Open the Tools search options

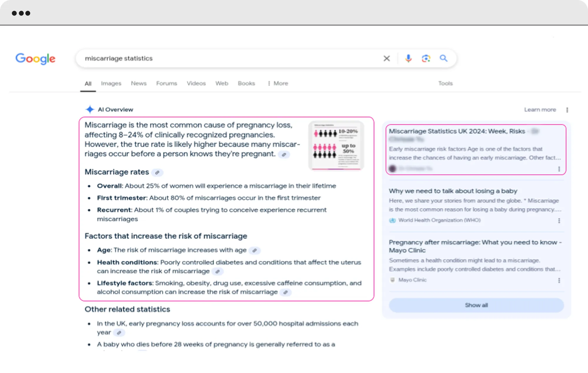click(x=445, y=84)
